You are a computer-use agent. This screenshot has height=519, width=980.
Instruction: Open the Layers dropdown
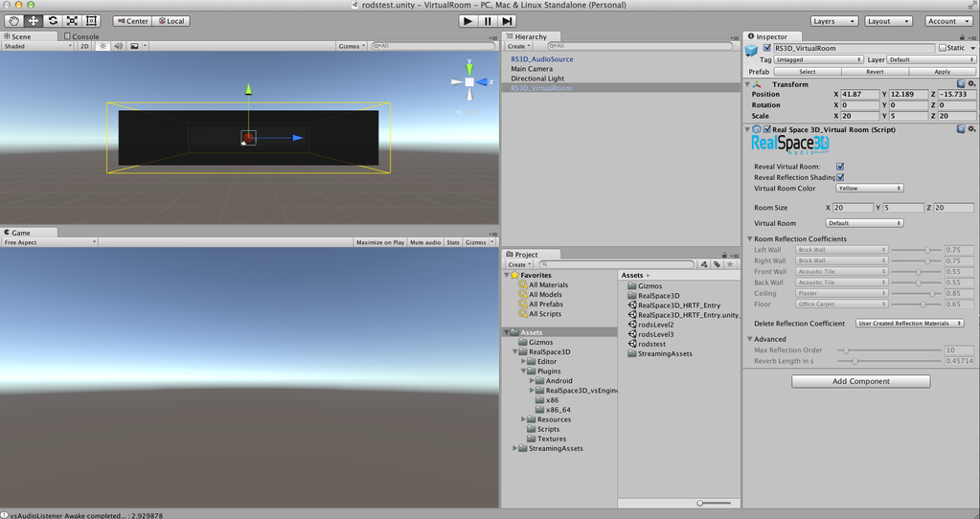click(834, 21)
